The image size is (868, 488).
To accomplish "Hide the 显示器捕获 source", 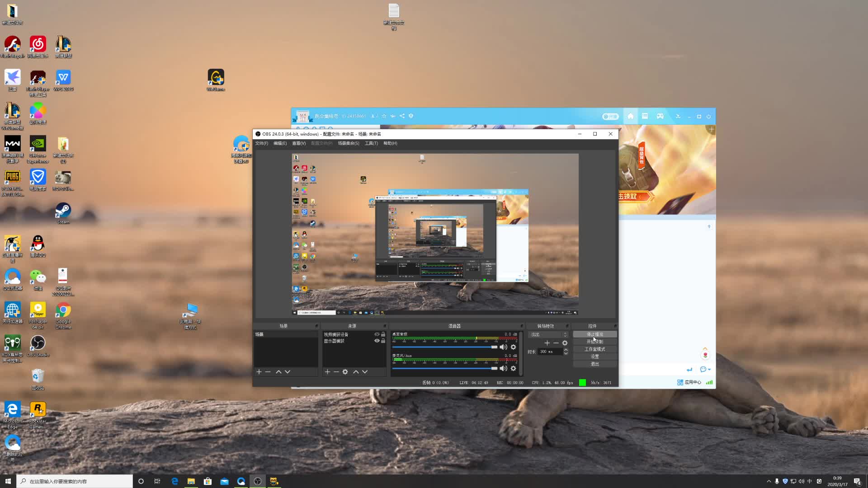I will point(377,341).
